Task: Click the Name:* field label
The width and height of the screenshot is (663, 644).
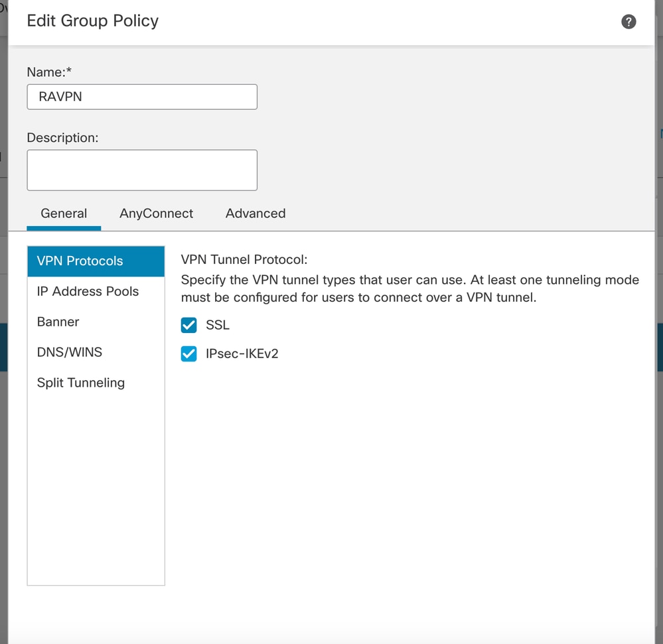Action: point(49,72)
